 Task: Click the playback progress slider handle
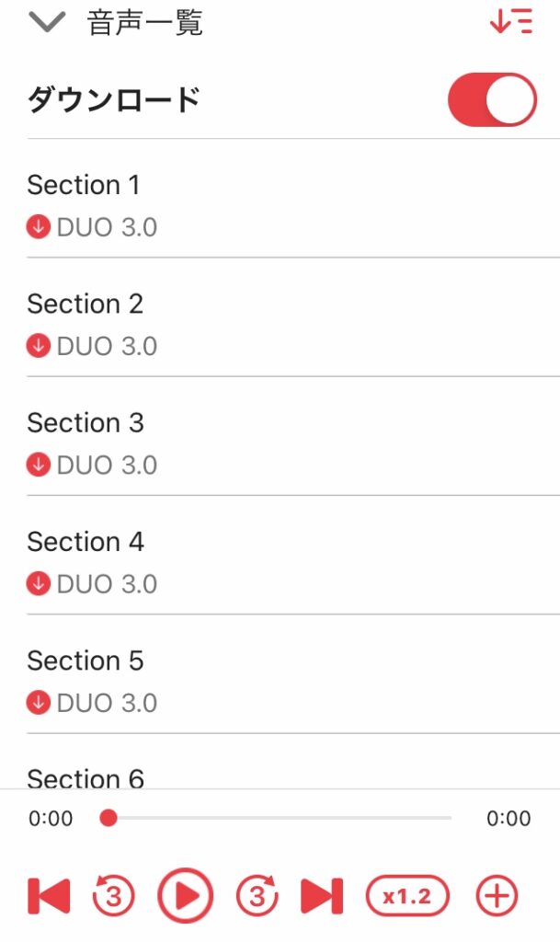coord(109,818)
